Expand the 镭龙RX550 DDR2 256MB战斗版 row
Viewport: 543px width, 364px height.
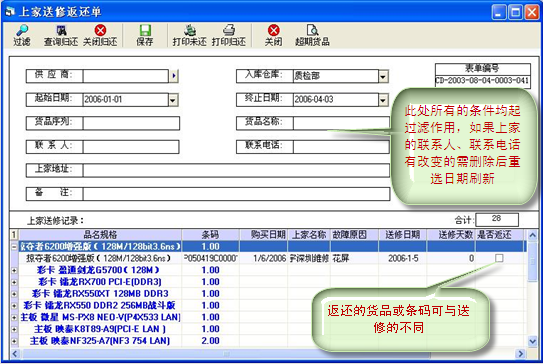tap(14, 305)
